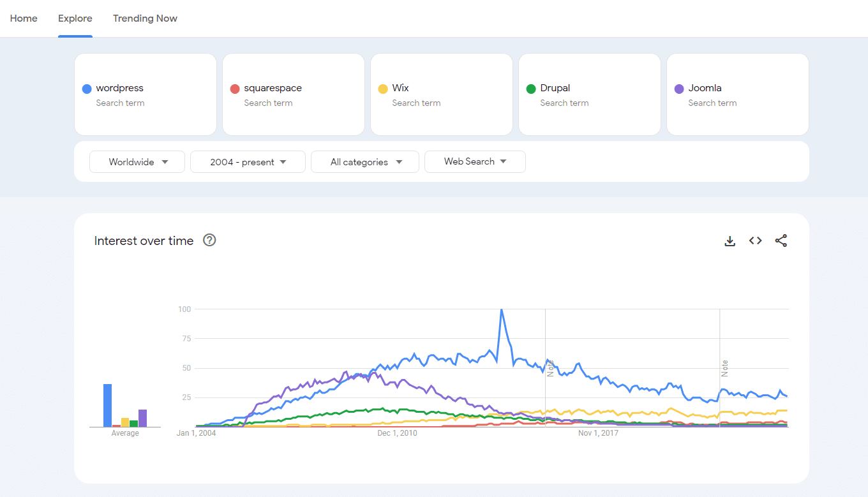Image resolution: width=868 pixels, height=497 pixels.
Task: Click the blue dot beside wordpress
Action: click(x=87, y=89)
